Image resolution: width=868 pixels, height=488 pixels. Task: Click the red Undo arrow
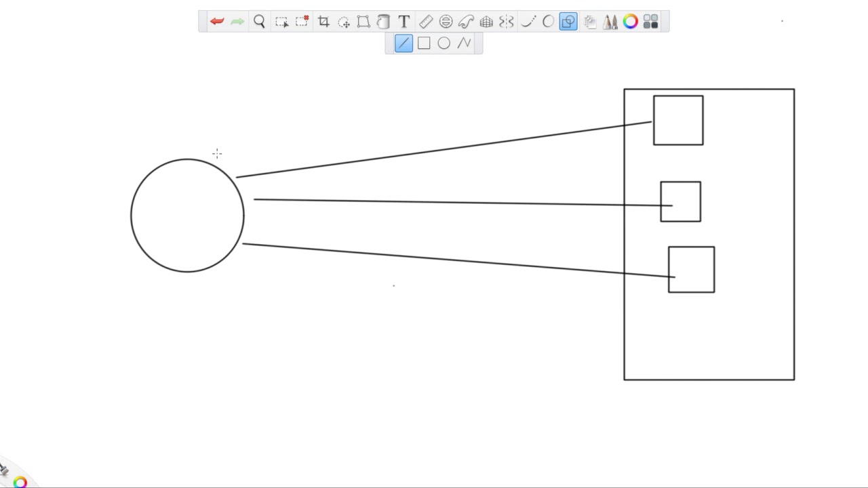(x=217, y=22)
